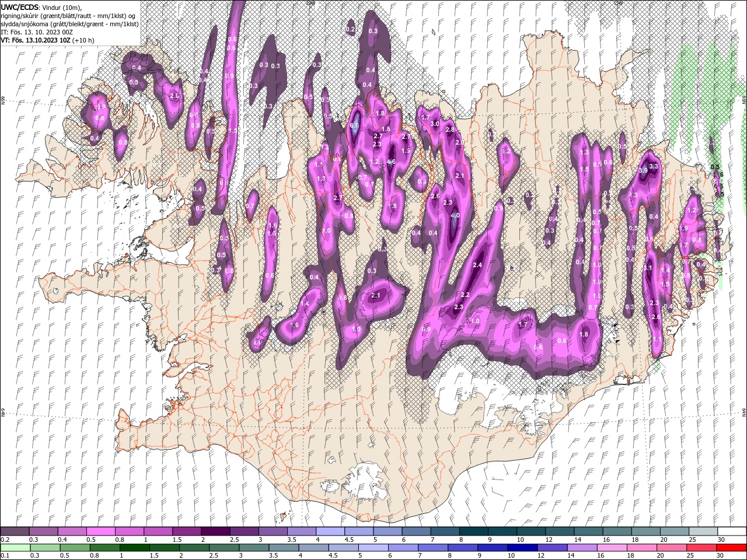Viewport: 747px width, 560px height.
Task: Click the 4.6 precipitation value on the map
Action: pos(391,162)
